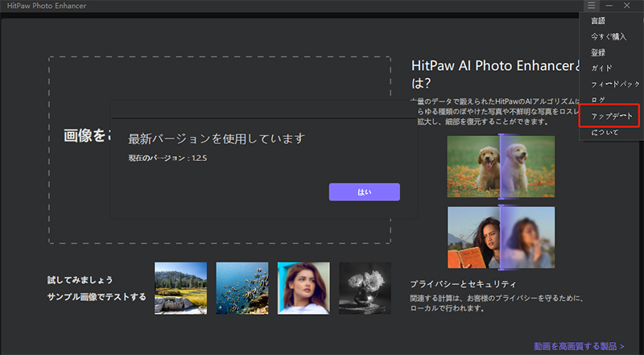
Task: Click the puppy before-after comparison image
Action: tap(501, 167)
